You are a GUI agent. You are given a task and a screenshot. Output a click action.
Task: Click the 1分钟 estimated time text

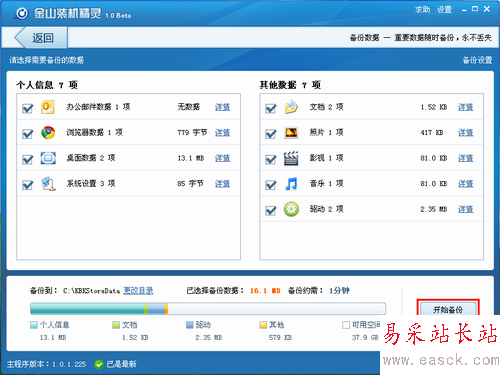pos(339,291)
